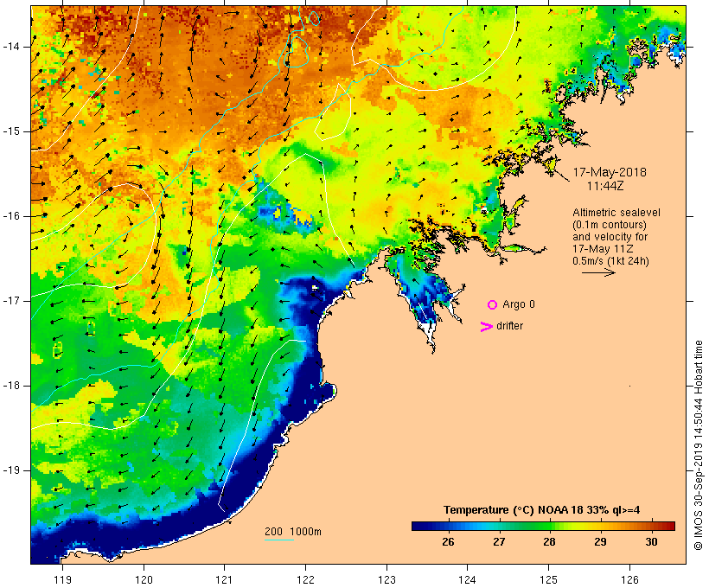Click the longitude axis label 119

(62, 579)
